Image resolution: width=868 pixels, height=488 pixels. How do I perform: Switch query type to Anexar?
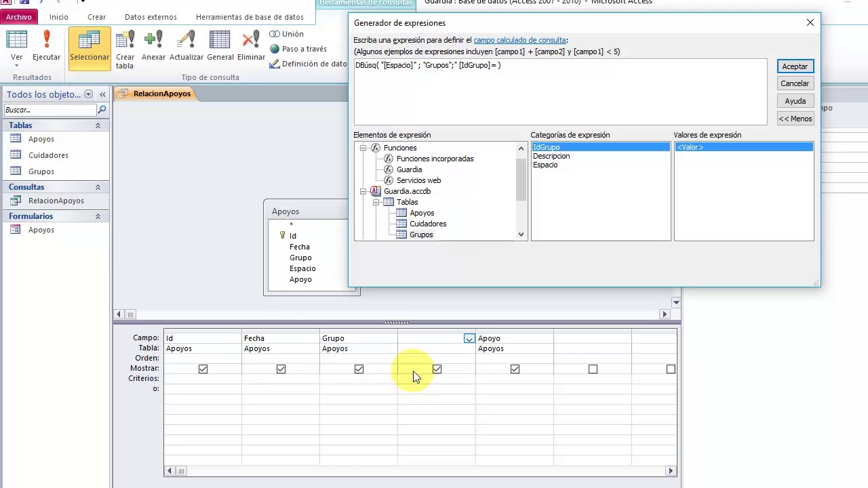pyautogui.click(x=153, y=46)
